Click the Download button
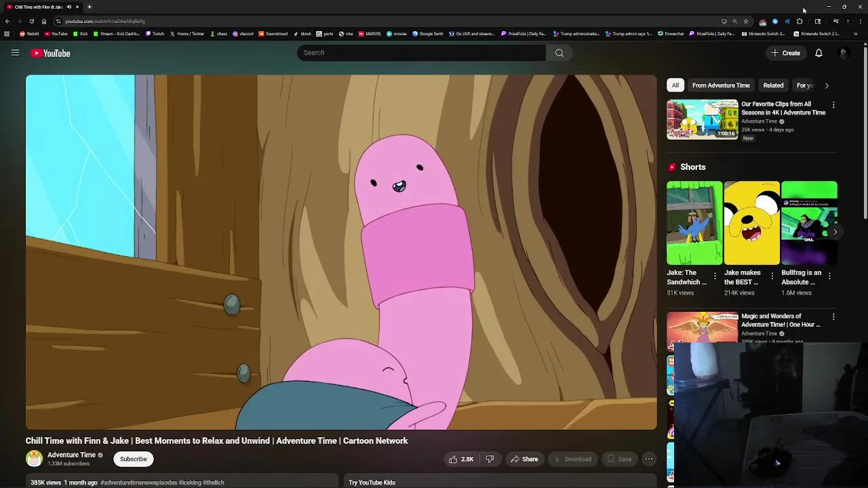This screenshot has width=868, height=488. (573, 459)
